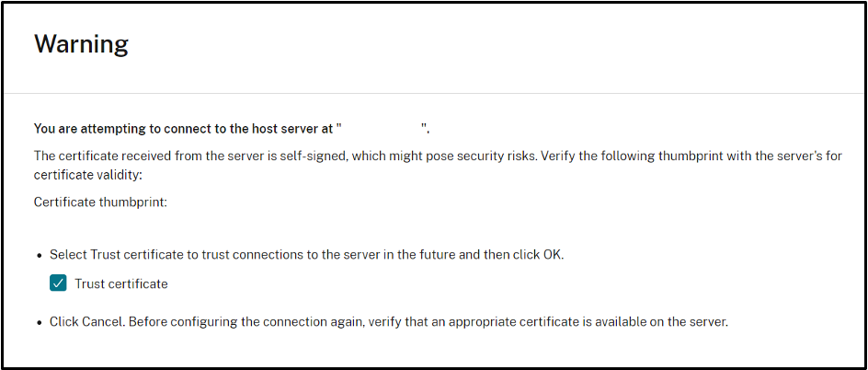The image size is (868, 370).
Task: Click the opening quotation mark before host name
Action: pyautogui.click(x=339, y=129)
